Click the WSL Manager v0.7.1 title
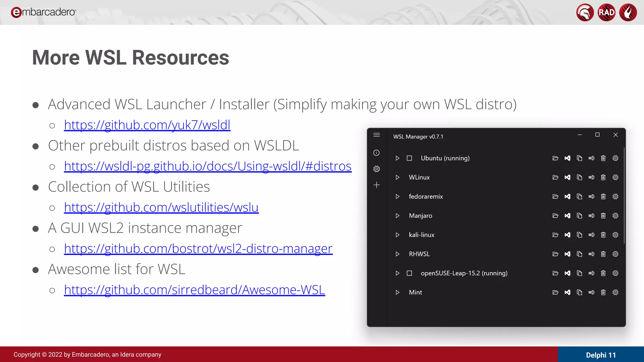The image size is (644, 362). tap(418, 137)
